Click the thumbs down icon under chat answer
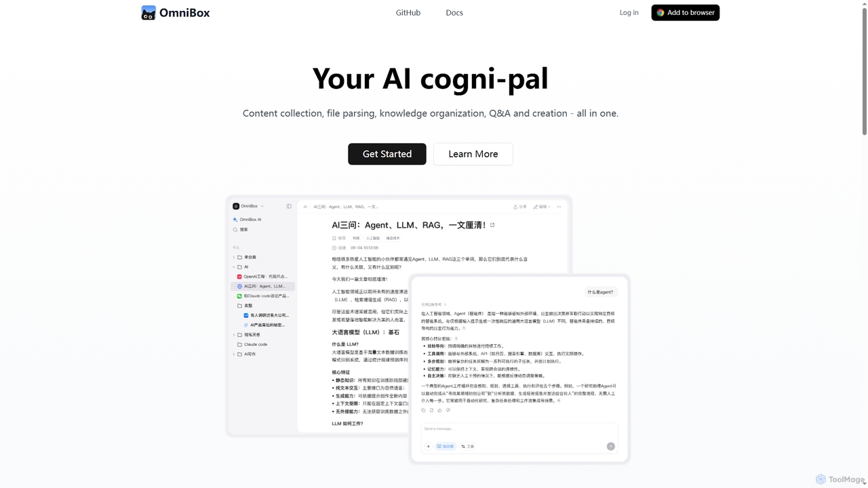The image size is (868, 488). tap(448, 410)
